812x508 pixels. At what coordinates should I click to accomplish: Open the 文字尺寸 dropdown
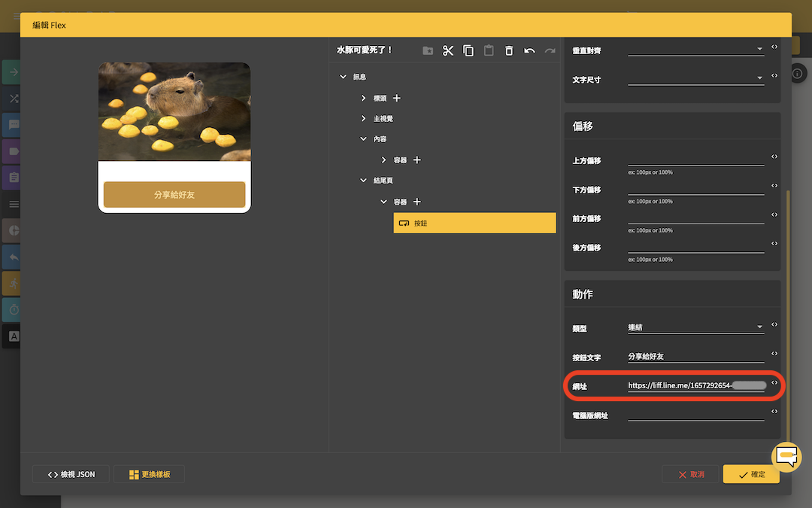pos(695,78)
